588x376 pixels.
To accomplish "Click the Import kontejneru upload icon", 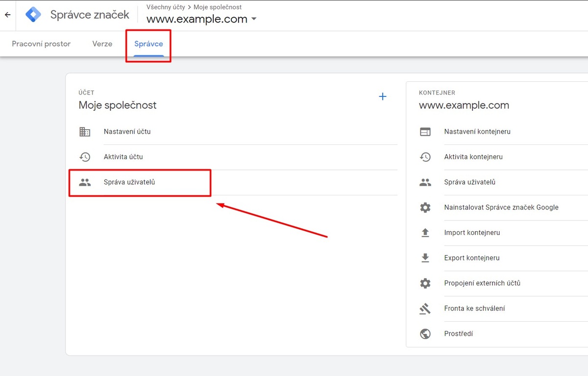I will (425, 233).
